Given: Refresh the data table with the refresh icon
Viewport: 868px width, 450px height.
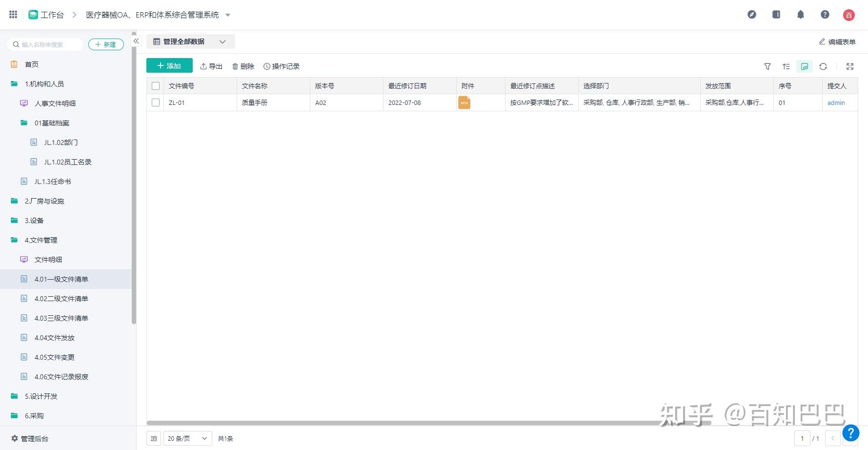Looking at the screenshot, I should pos(824,66).
